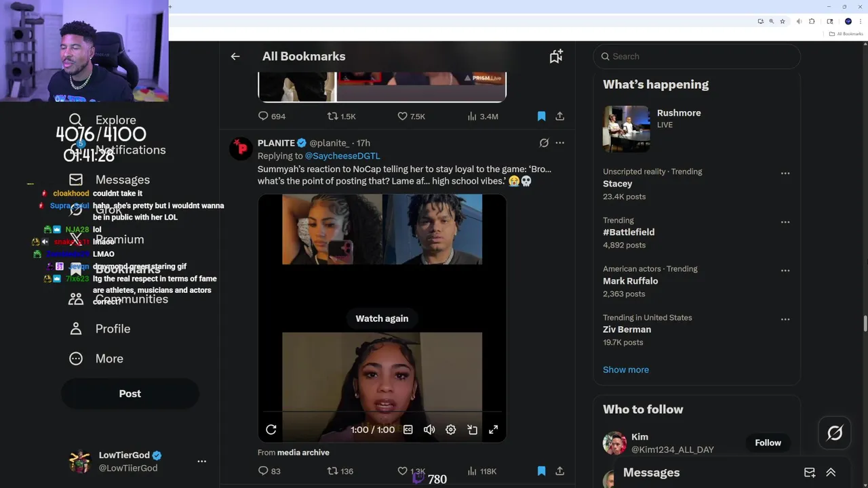Open the #Battlefield trending topic
The height and width of the screenshot is (488, 868).
(629, 232)
